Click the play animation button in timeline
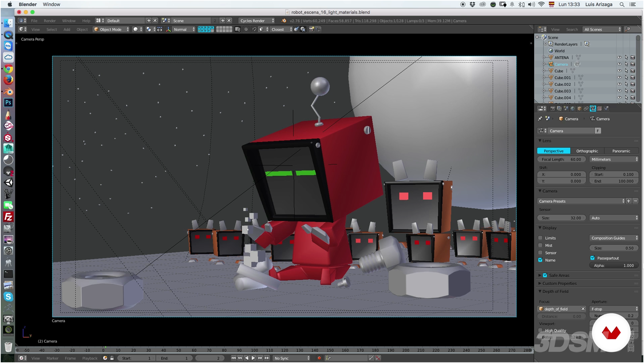The width and height of the screenshot is (644, 363). click(253, 358)
